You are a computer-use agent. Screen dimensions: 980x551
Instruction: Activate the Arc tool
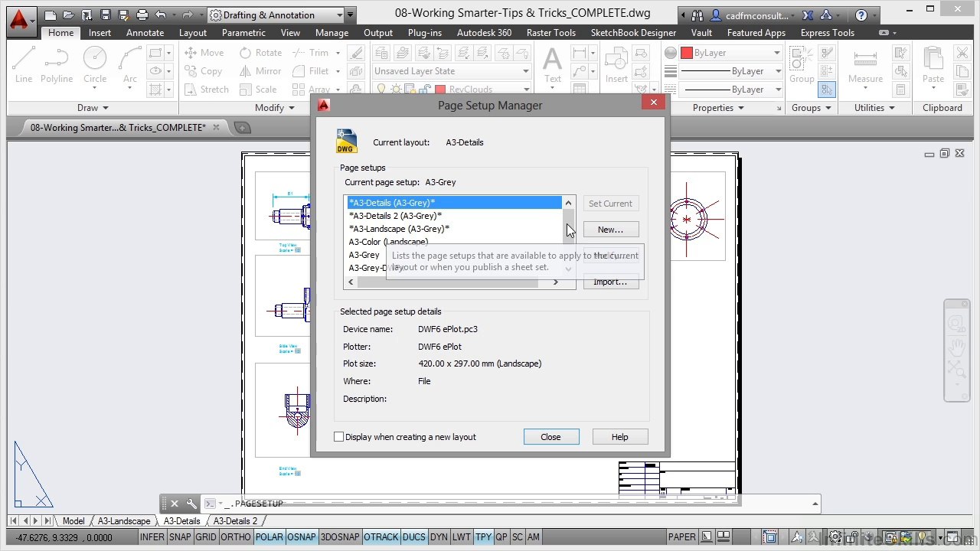pyautogui.click(x=130, y=64)
